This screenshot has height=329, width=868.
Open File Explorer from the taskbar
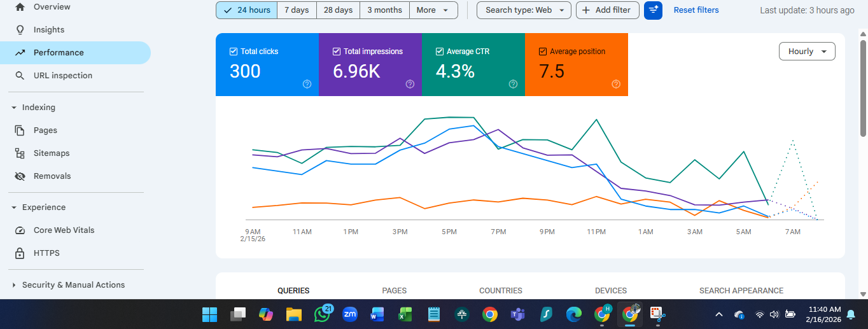click(293, 314)
